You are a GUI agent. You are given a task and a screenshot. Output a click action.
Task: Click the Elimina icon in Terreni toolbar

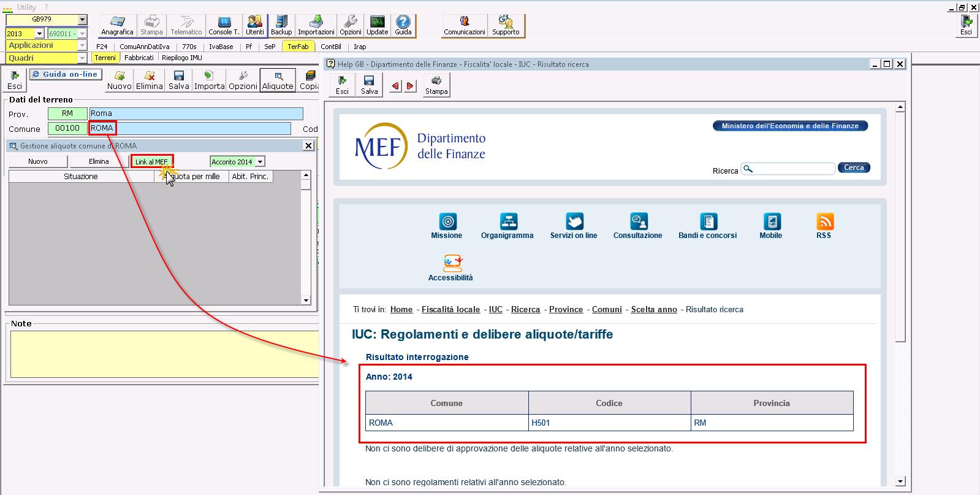click(x=149, y=80)
